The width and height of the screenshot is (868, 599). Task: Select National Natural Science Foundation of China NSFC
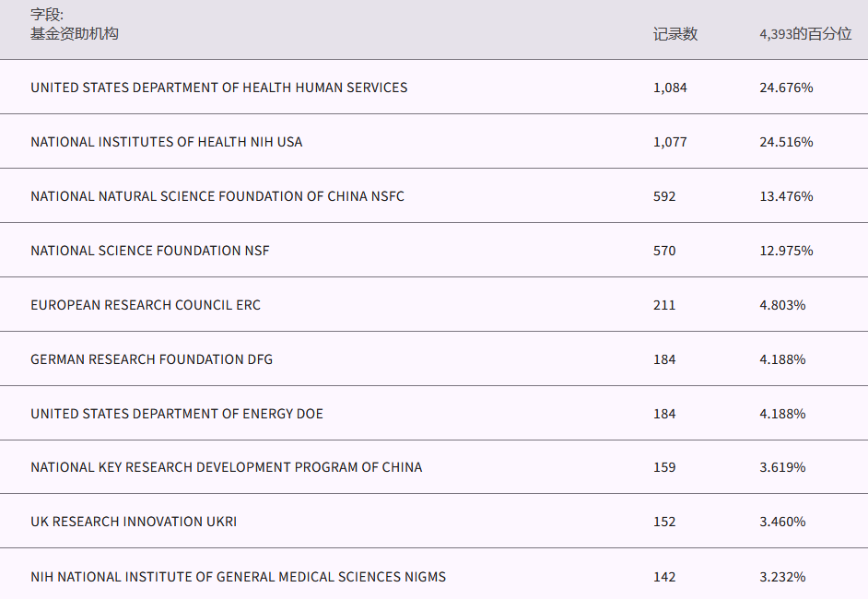pyautogui.click(x=217, y=196)
